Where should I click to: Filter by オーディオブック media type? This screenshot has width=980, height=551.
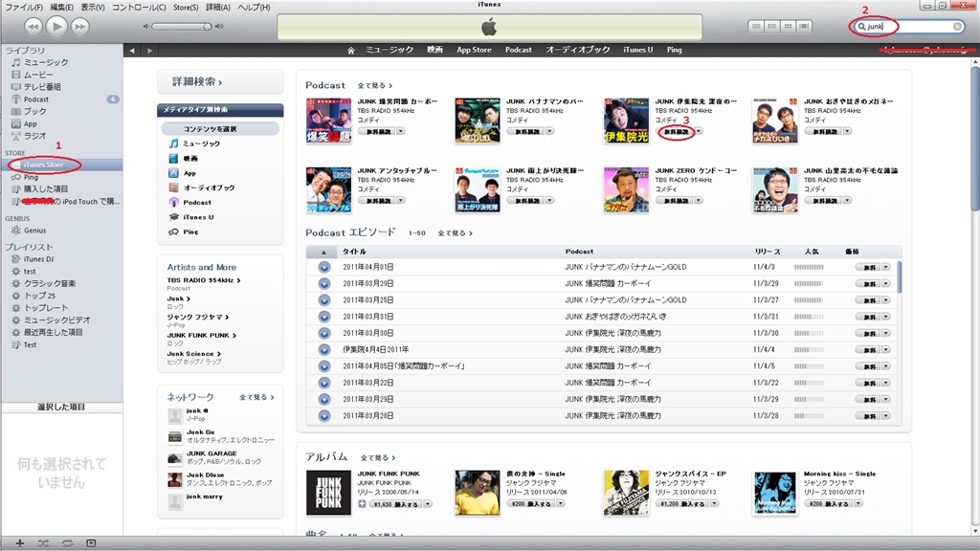tap(209, 187)
